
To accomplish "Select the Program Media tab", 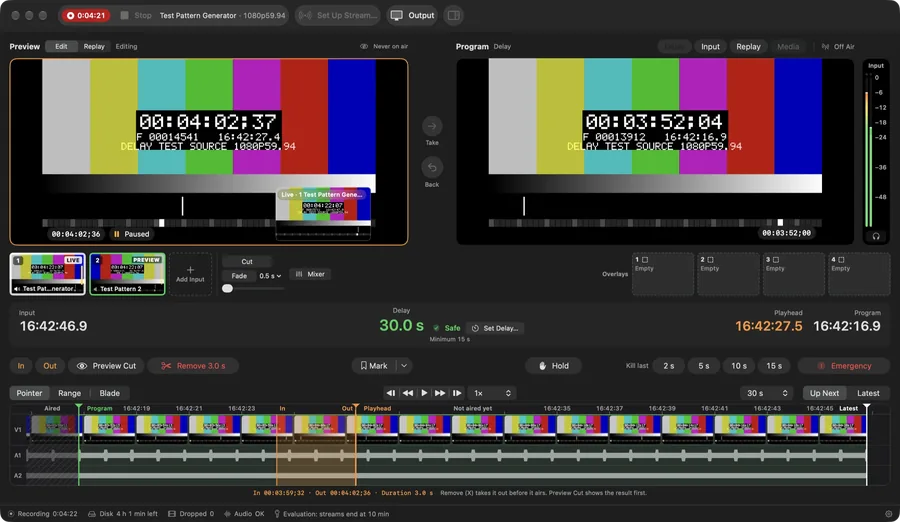I will pos(788,47).
